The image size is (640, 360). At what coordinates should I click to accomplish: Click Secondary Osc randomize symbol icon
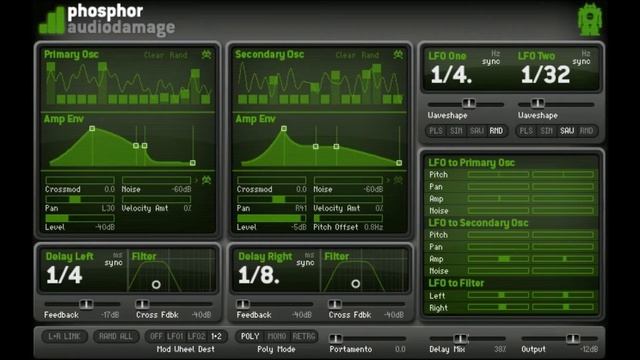click(x=398, y=54)
